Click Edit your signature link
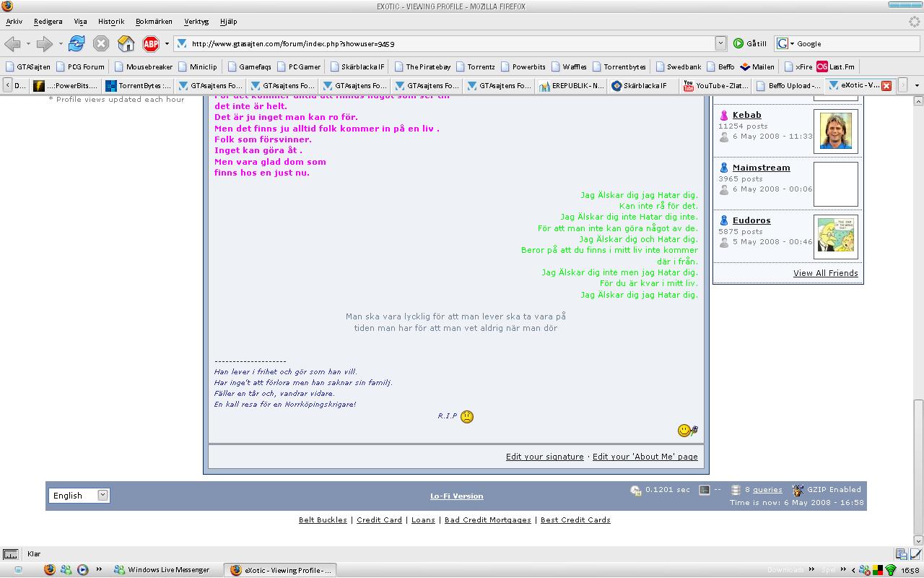 pyautogui.click(x=544, y=457)
